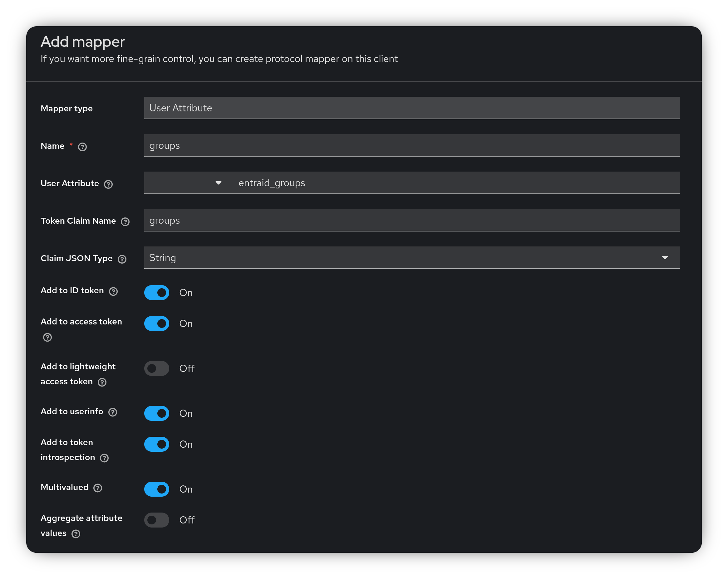Toggle the Multivalued switch off
Viewport: 728px width, 579px height.
pos(157,489)
